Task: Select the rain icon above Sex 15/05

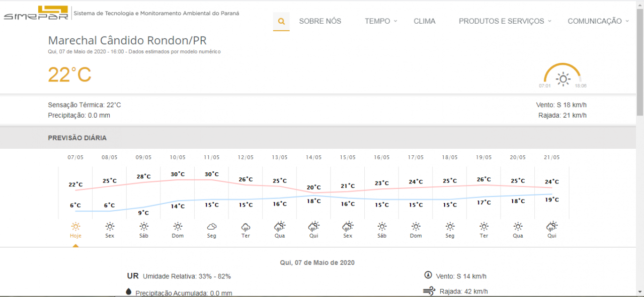Action: (x=348, y=226)
